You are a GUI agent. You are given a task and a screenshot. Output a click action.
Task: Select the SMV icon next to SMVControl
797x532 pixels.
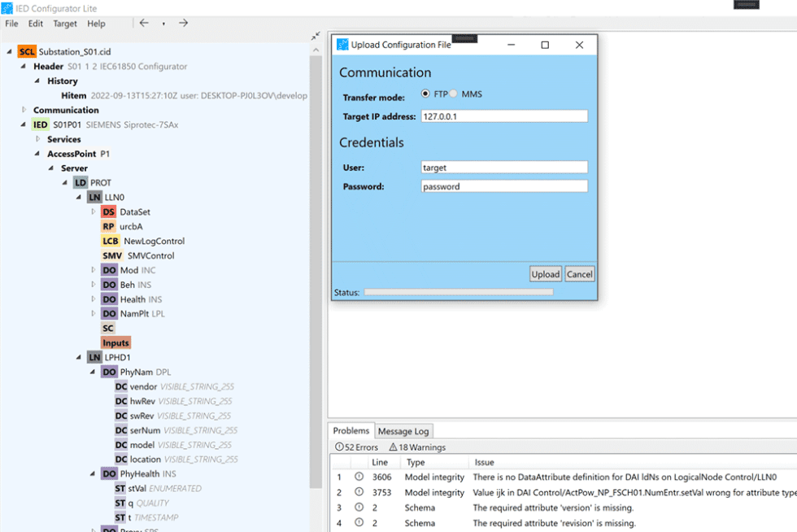tap(111, 255)
